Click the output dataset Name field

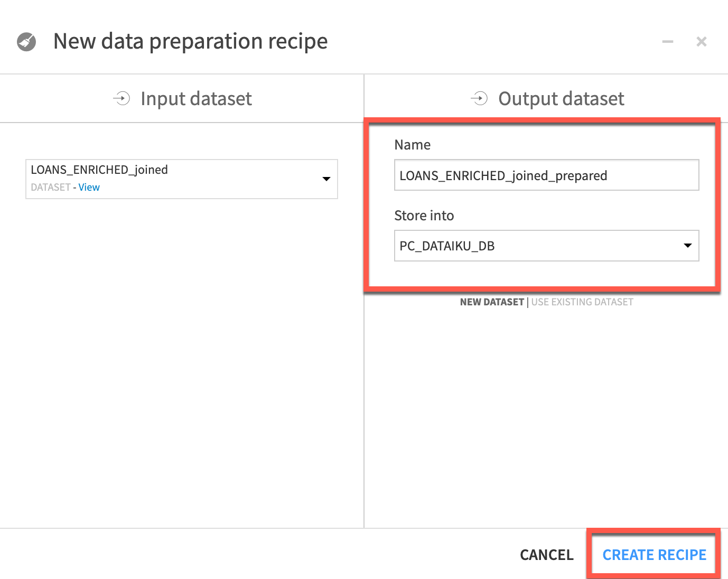tap(546, 175)
